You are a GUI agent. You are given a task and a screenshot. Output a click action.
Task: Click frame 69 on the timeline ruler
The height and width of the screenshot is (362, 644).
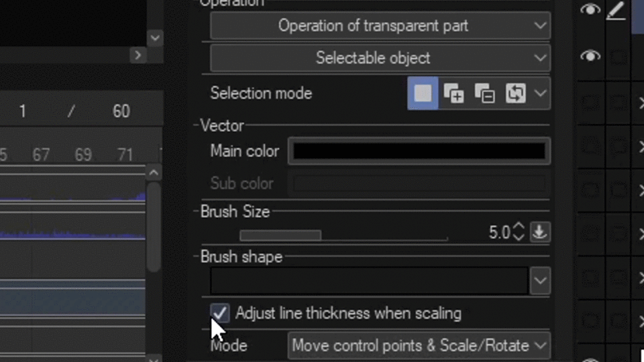83,156
